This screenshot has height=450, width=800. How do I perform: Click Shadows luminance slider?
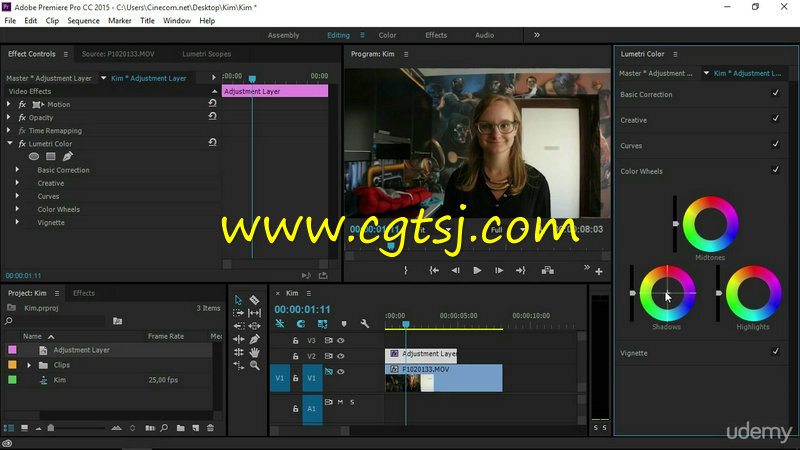pyautogui.click(x=632, y=293)
